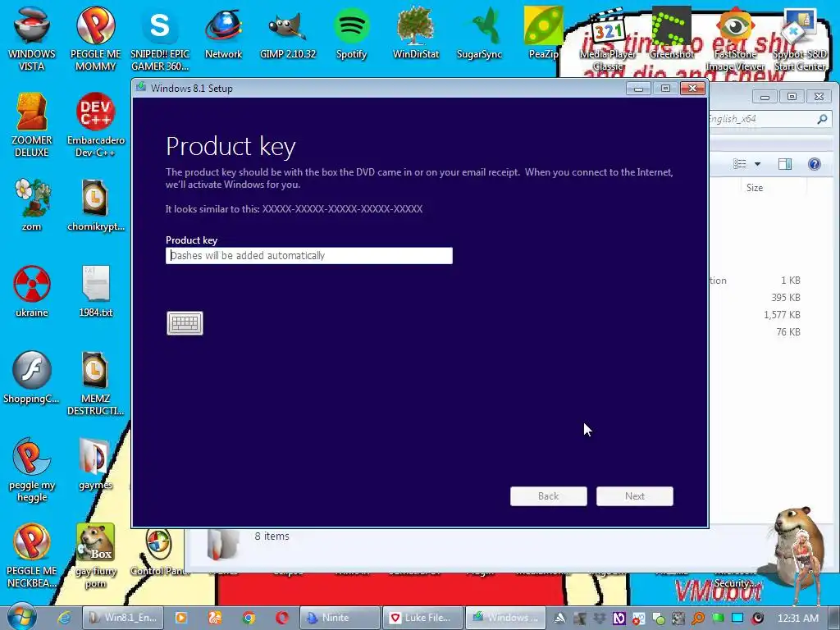The image size is (840, 630).
Task: Select the GIMP 2.10.32 desktop icon
Action: pyautogui.click(x=288, y=33)
